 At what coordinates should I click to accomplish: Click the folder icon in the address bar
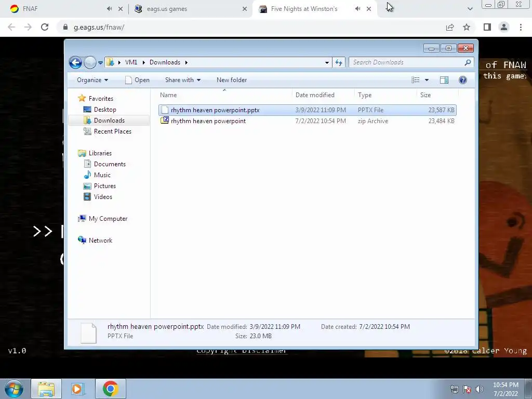click(110, 62)
